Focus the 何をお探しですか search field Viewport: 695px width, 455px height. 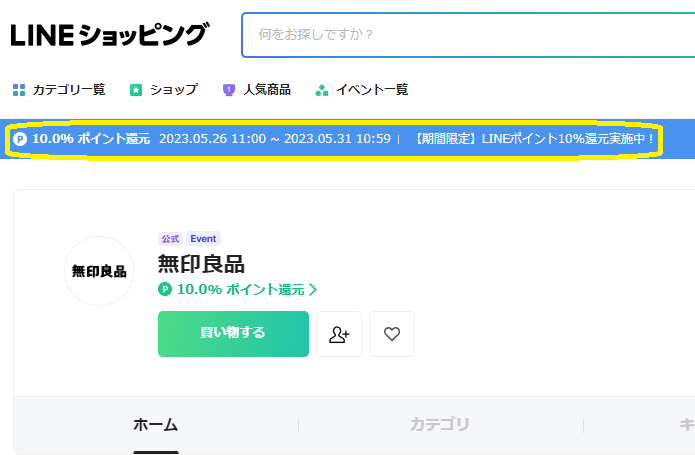[x=468, y=35]
